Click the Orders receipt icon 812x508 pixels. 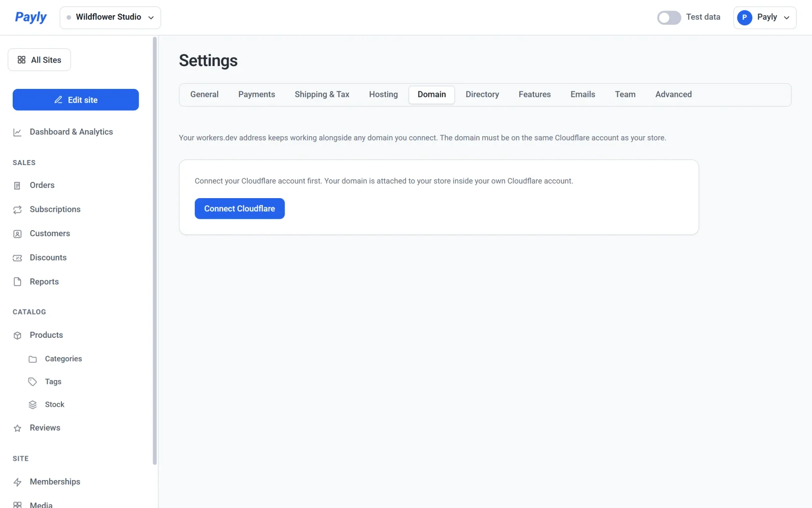coord(17,185)
